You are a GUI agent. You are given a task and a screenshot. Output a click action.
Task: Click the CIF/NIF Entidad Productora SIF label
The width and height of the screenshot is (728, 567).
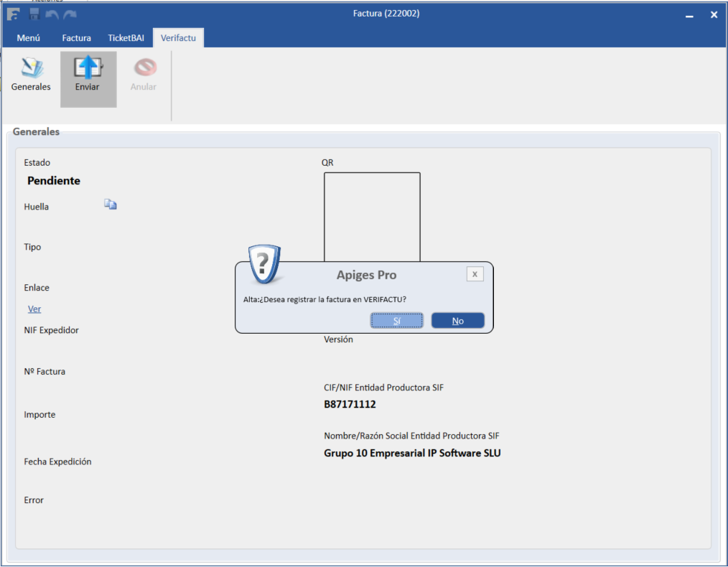[384, 388]
